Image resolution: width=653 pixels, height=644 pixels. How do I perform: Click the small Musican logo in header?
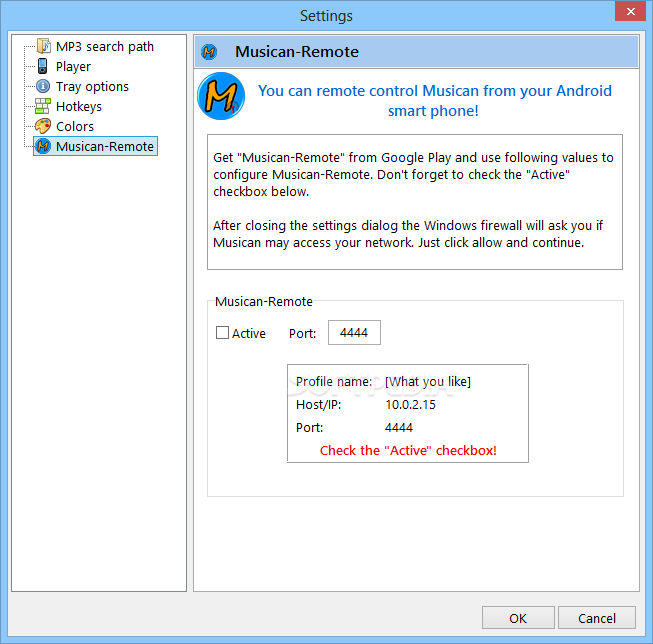209,52
